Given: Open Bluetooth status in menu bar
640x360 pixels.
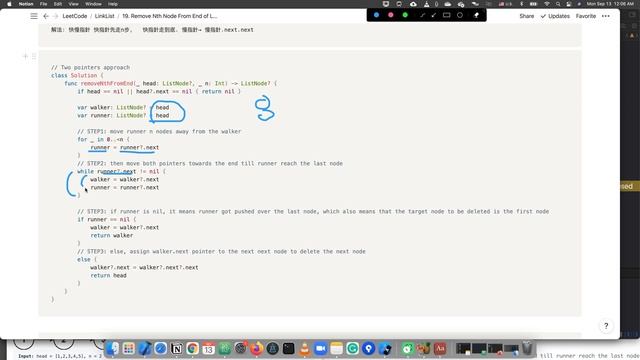Looking at the screenshot, I should click(521, 4).
